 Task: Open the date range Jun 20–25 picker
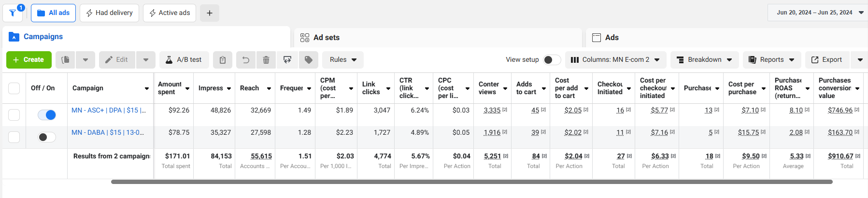tap(818, 13)
